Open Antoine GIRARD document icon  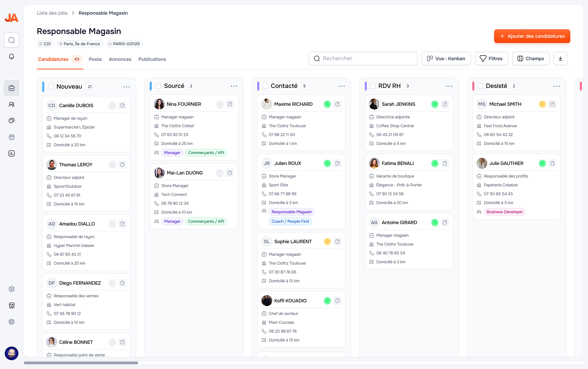[x=445, y=223]
